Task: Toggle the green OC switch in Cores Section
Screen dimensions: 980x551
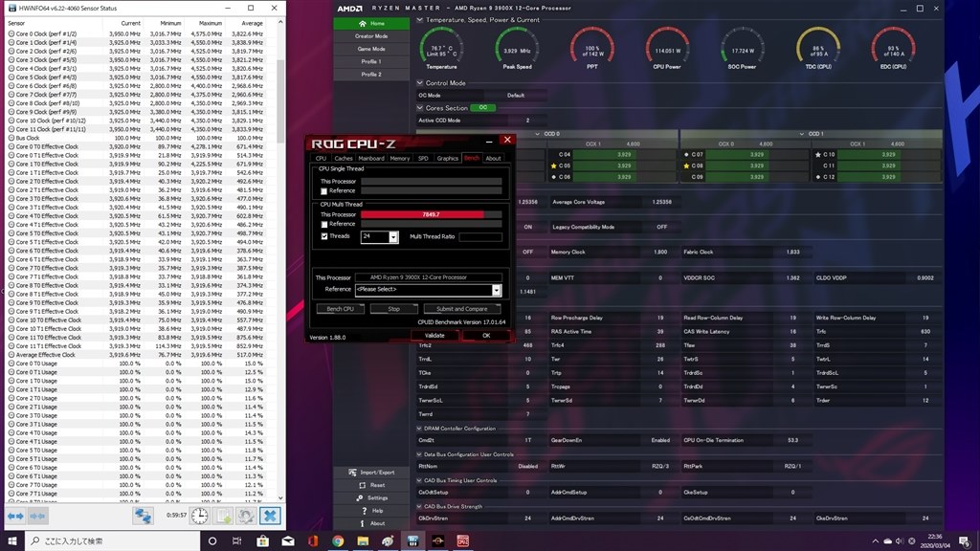Action: click(x=482, y=107)
